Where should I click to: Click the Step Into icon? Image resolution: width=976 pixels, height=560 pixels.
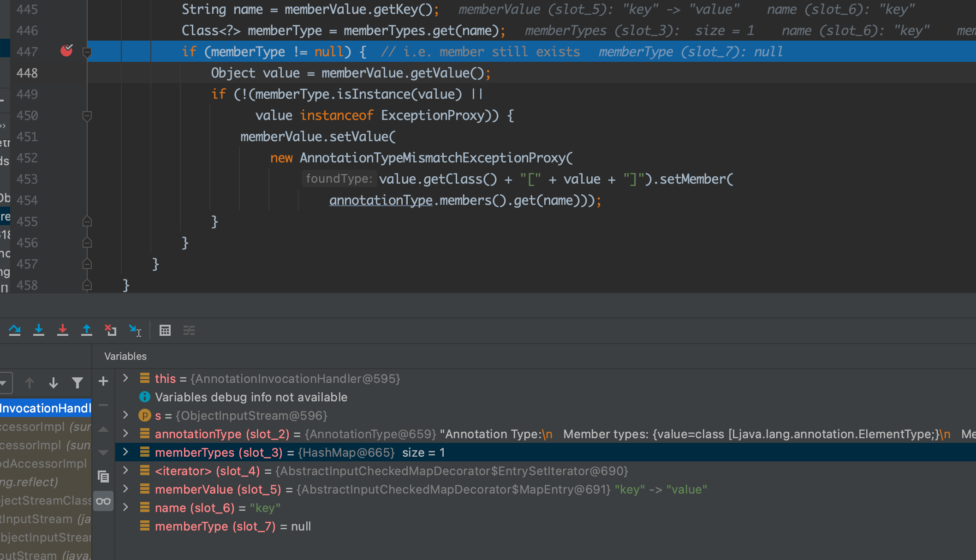click(x=39, y=330)
